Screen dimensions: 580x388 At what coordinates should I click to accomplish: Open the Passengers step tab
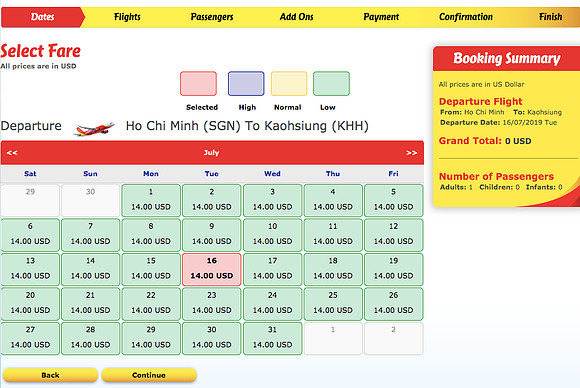pos(212,17)
